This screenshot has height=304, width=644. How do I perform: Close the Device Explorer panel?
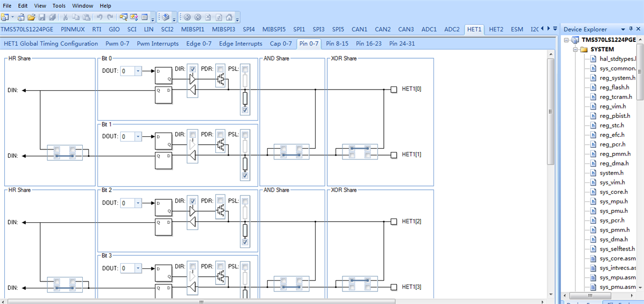coord(639,29)
